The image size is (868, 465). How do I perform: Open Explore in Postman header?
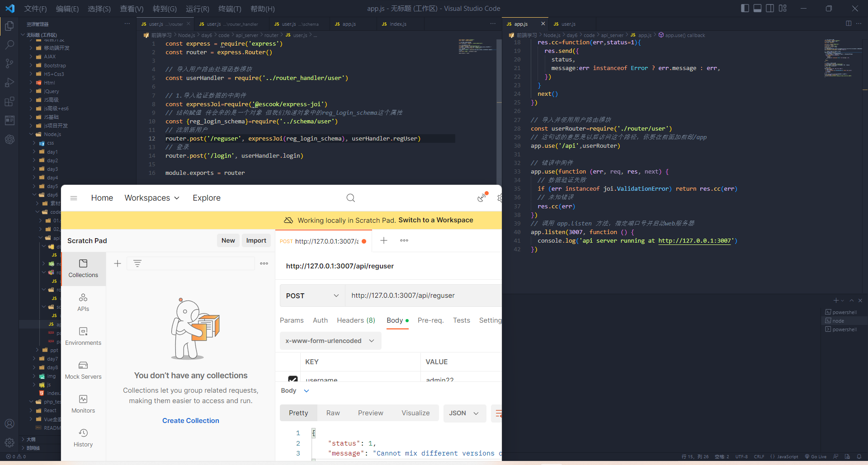(x=207, y=198)
